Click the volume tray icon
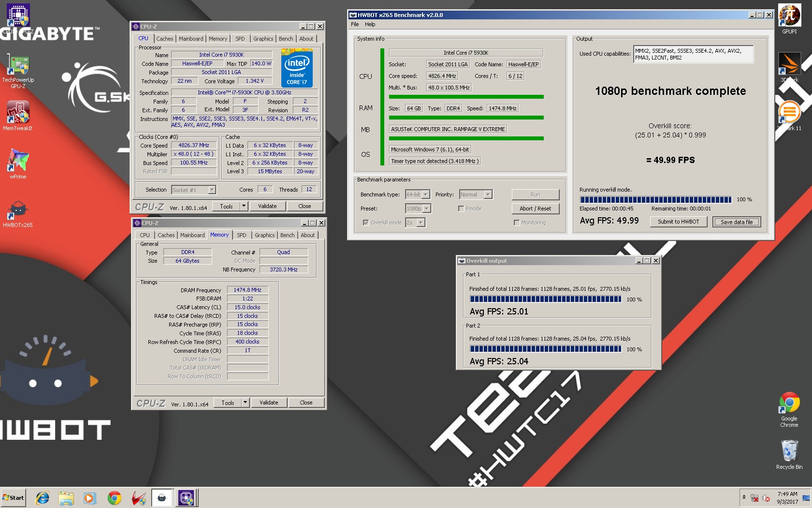Image resolution: width=812 pixels, height=508 pixels. 766,498
